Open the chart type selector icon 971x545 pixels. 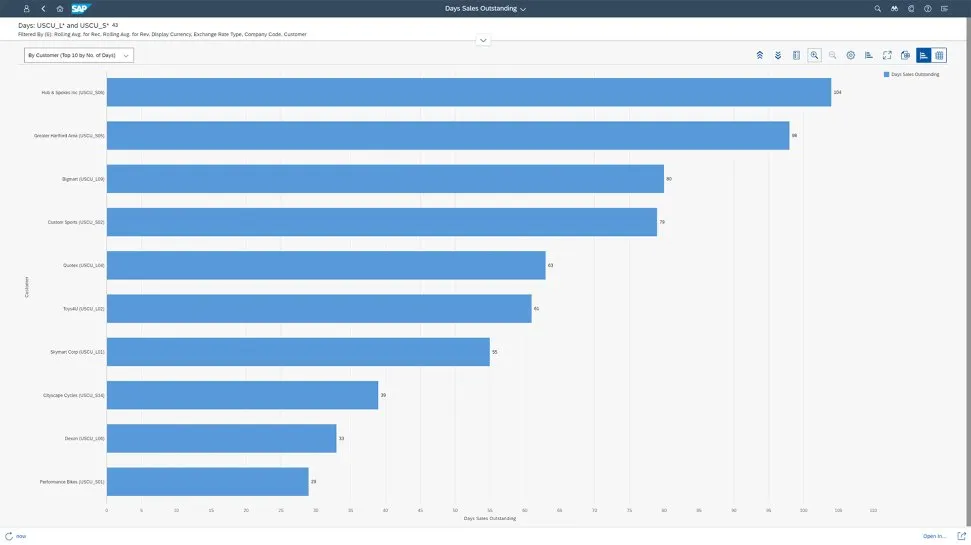click(x=869, y=55)
